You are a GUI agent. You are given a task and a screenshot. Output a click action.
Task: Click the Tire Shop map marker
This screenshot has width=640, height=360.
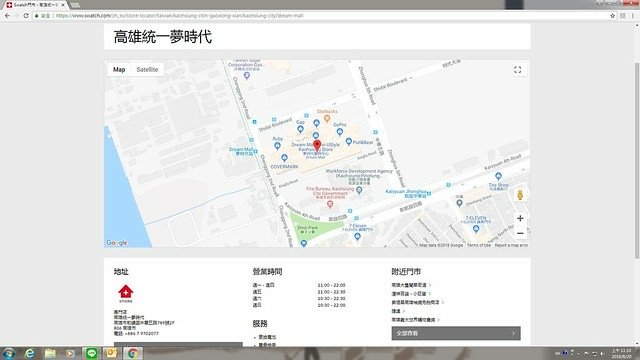(x=498, y=176)
